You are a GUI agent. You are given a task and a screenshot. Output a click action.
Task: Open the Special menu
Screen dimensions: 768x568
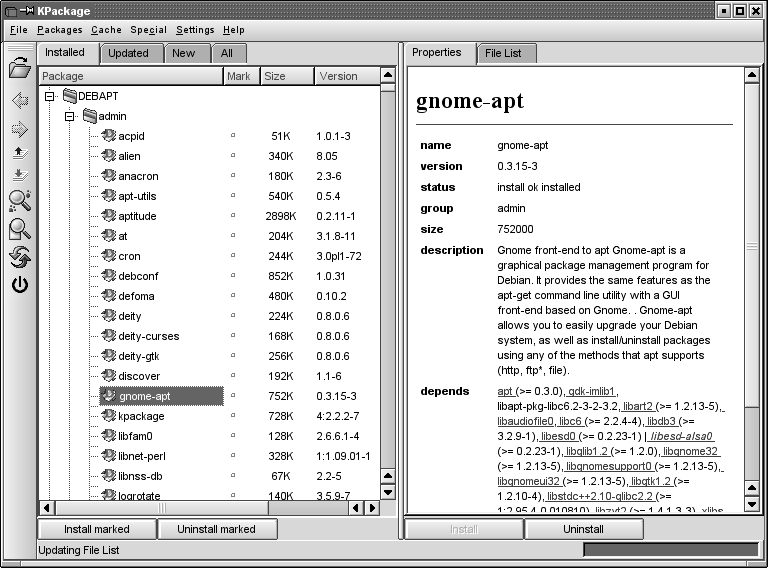[148, 30]
